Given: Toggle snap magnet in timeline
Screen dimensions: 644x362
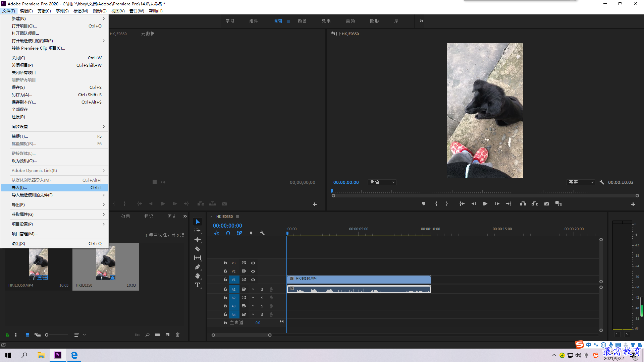Looking at the screenshot, I should click(228, 233).
